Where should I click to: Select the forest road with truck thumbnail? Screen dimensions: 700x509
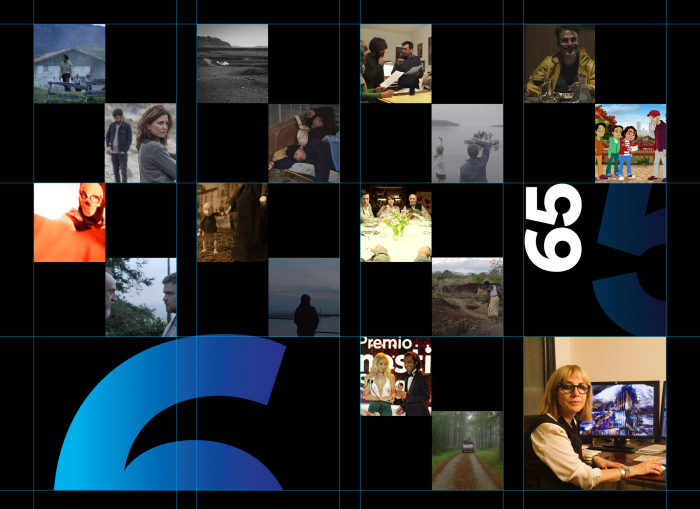467,450
